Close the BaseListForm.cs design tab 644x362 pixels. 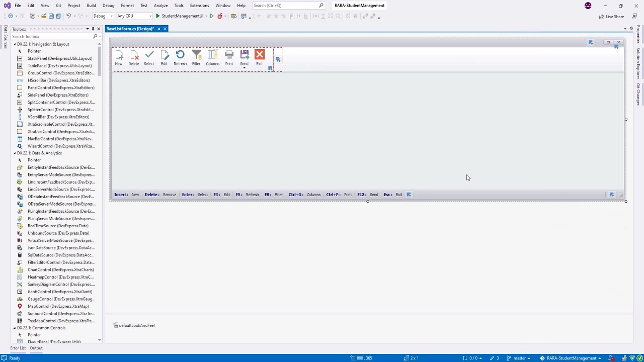point(165,29)
